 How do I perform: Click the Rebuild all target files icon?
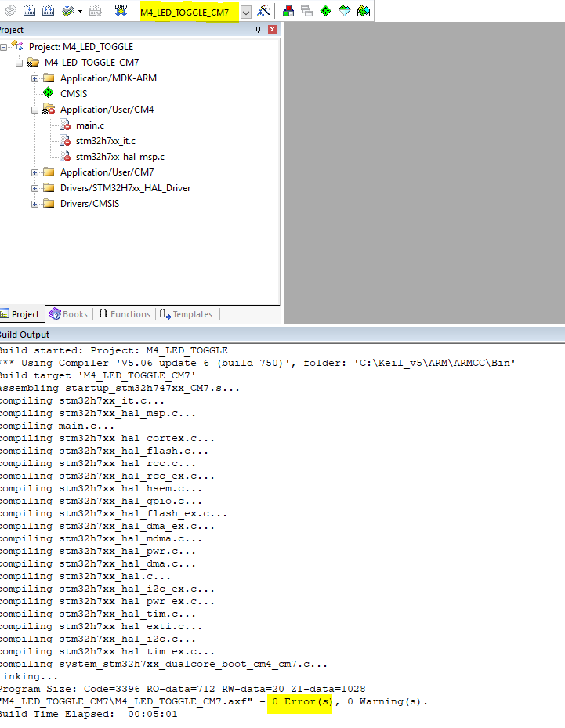click(49, 10)
